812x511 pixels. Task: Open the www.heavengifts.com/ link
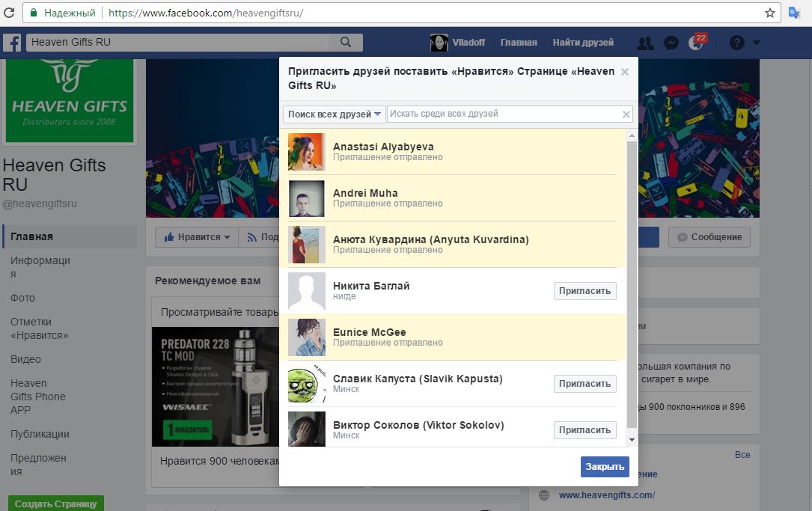[607, 495]
